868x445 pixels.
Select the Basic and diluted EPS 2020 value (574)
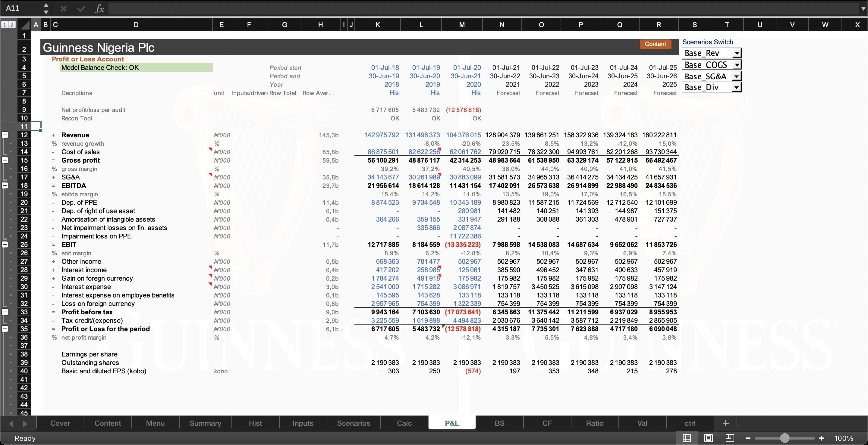[x=462, y=371]
